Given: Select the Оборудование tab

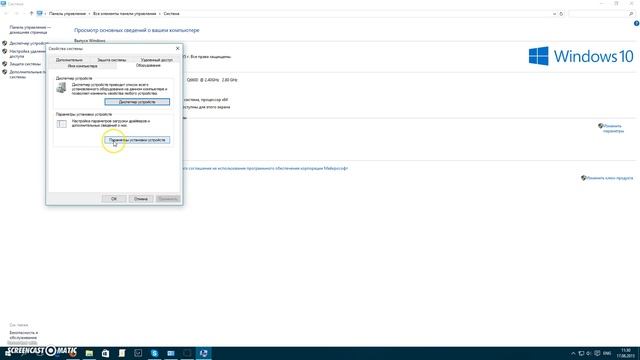Looking at the screenshot, I should point(148,65).
